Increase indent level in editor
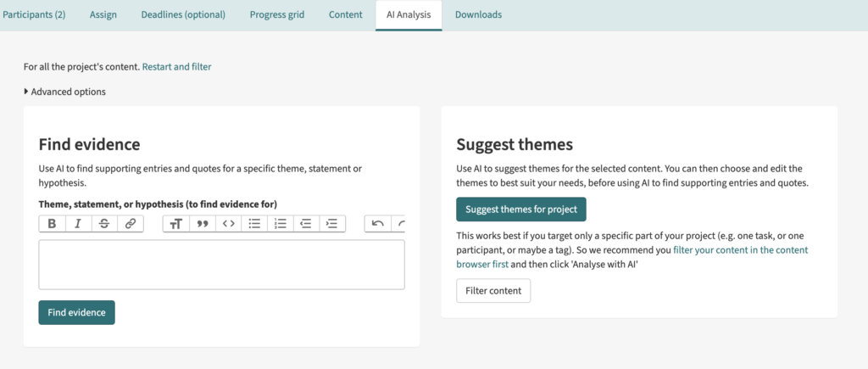The width and height of the screenshot is (868, 369). (332, 224)
